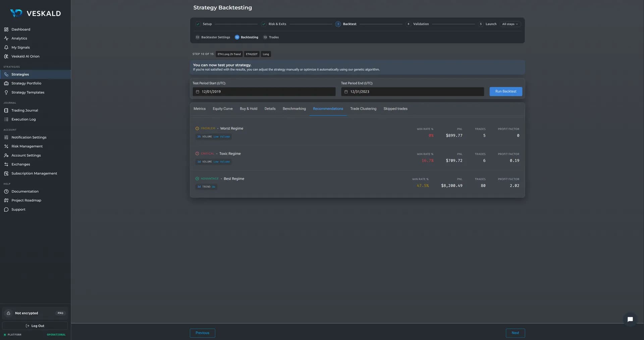Click the 2.02 profit factor value
This screenshot has height=340, width=644.
point(514,186)
